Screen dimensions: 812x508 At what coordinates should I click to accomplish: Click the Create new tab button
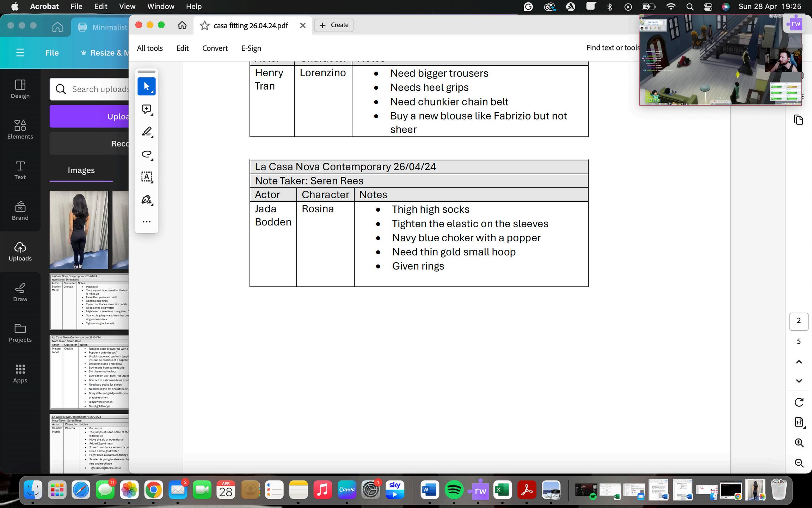pos(333,25)
